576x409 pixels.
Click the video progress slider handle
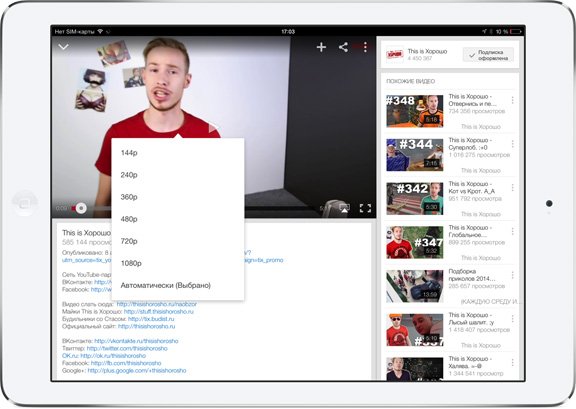(x=81, y=208)
